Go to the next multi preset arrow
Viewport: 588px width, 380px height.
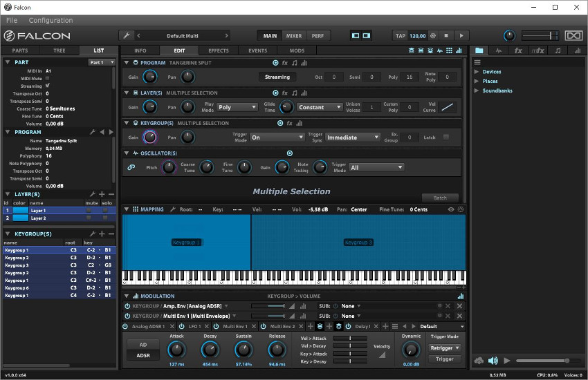tap(226, 35)
